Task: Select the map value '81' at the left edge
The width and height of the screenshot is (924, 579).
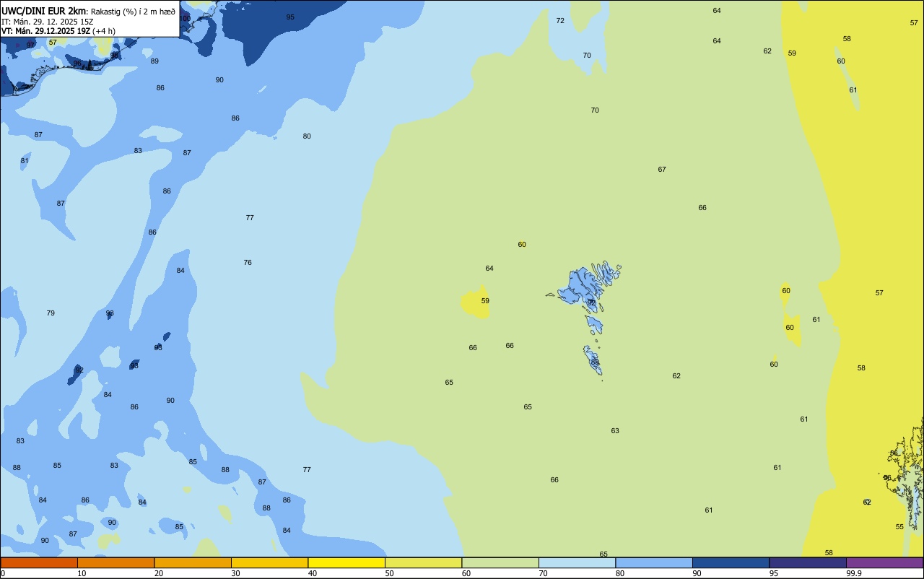Action: click(x=25, y=161)
